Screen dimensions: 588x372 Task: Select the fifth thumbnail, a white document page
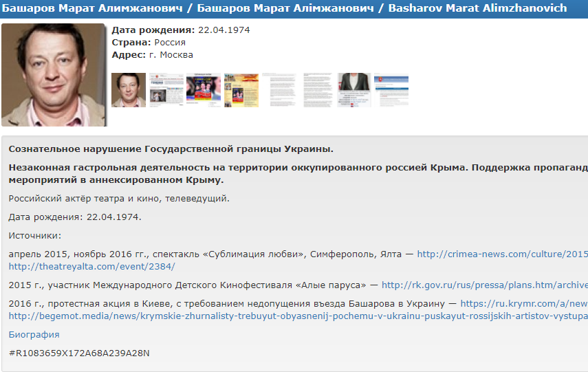coord(279,90)
